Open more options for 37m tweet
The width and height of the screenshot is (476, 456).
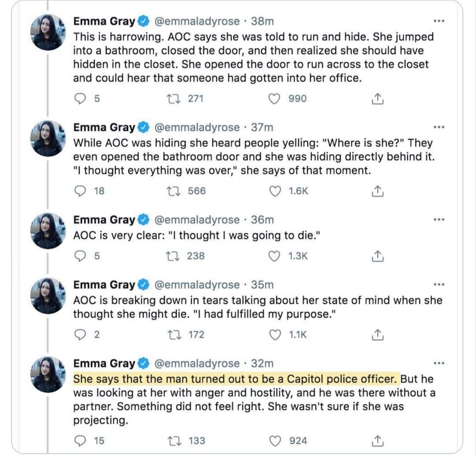tap(438, 128)
